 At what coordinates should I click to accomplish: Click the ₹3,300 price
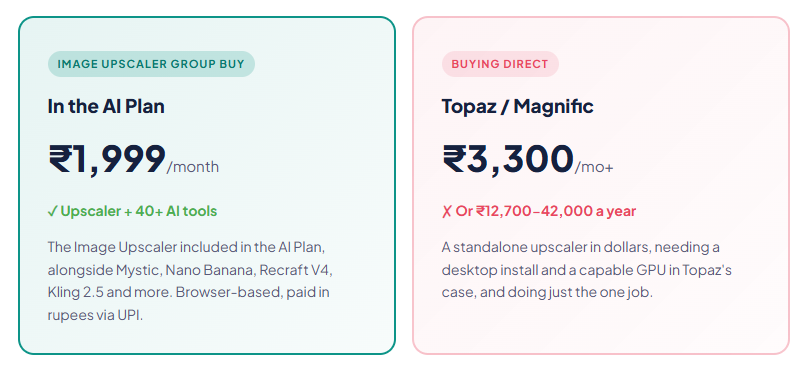tap(508, 160)
